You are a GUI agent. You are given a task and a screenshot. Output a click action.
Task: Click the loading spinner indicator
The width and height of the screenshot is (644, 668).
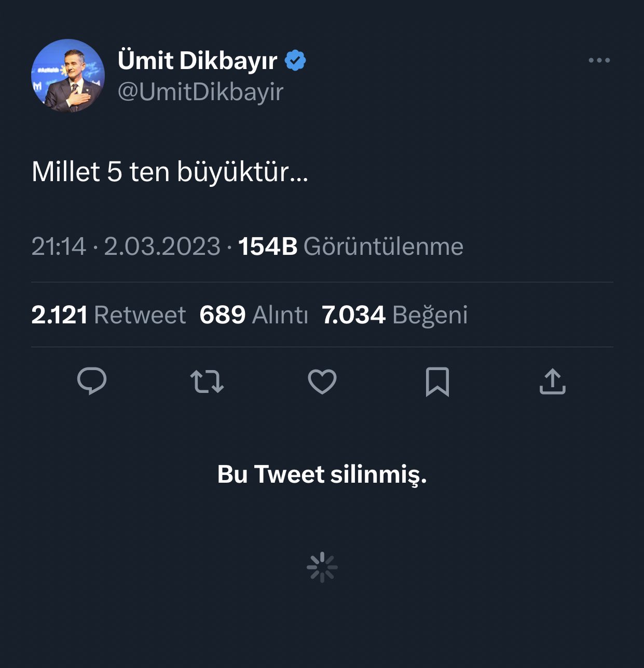pyautogui.click(x=322, y=567)
